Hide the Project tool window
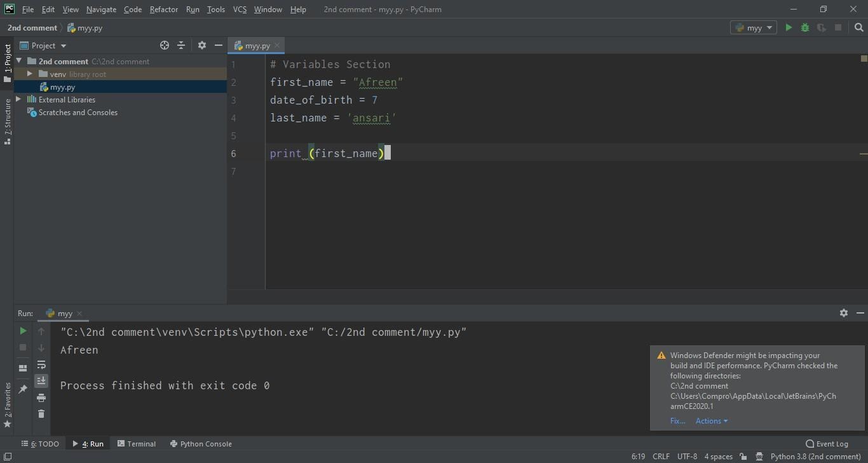Screen dimensions: 868x463 pyautogui.click(x=219, y=45)
